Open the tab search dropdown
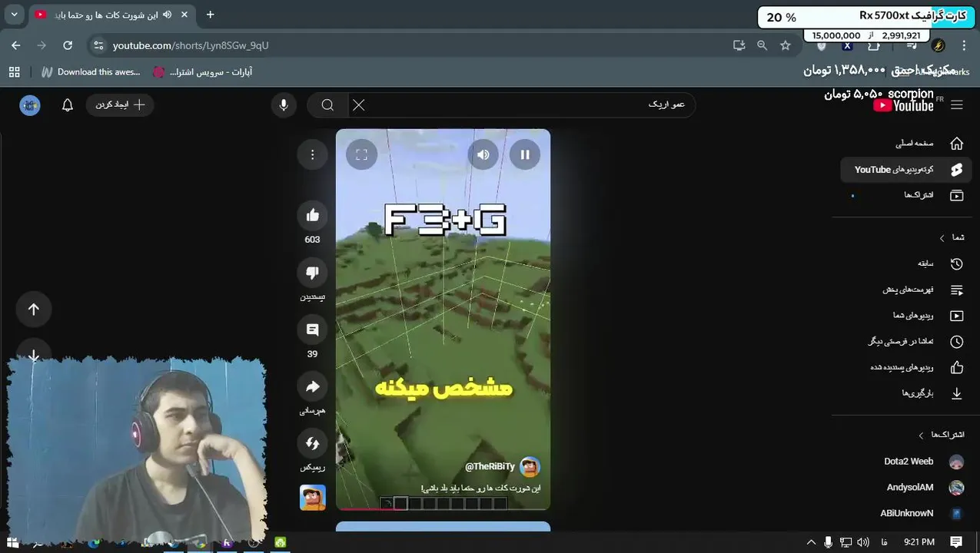This screenshot has width=980, height=553. tap(14, 15)
